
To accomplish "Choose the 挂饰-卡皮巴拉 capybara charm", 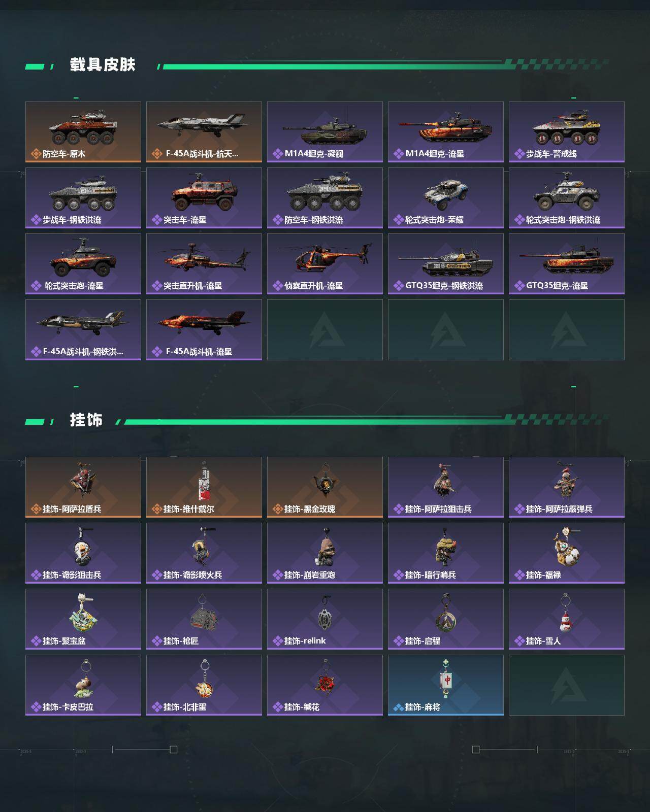I will pyautogui.click(x=83, y=685).
